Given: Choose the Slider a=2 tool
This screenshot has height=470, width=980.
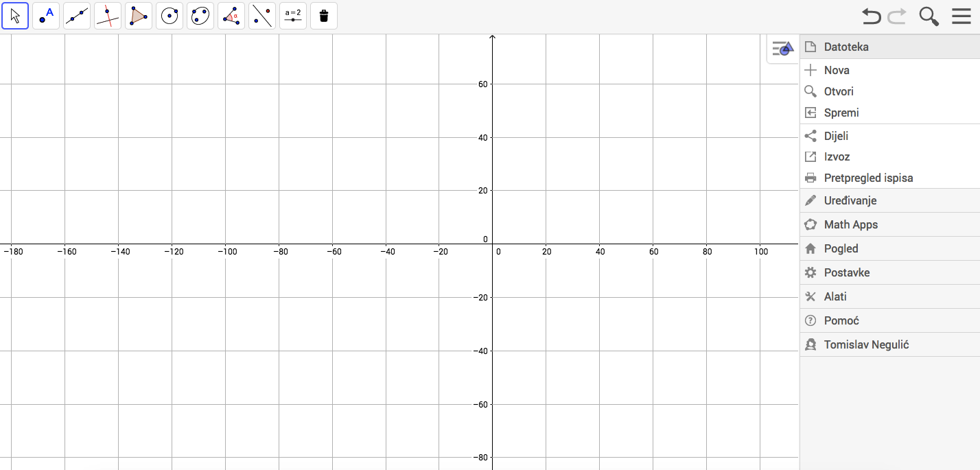Looking at the screenshot, I should [x=293, y=16].
